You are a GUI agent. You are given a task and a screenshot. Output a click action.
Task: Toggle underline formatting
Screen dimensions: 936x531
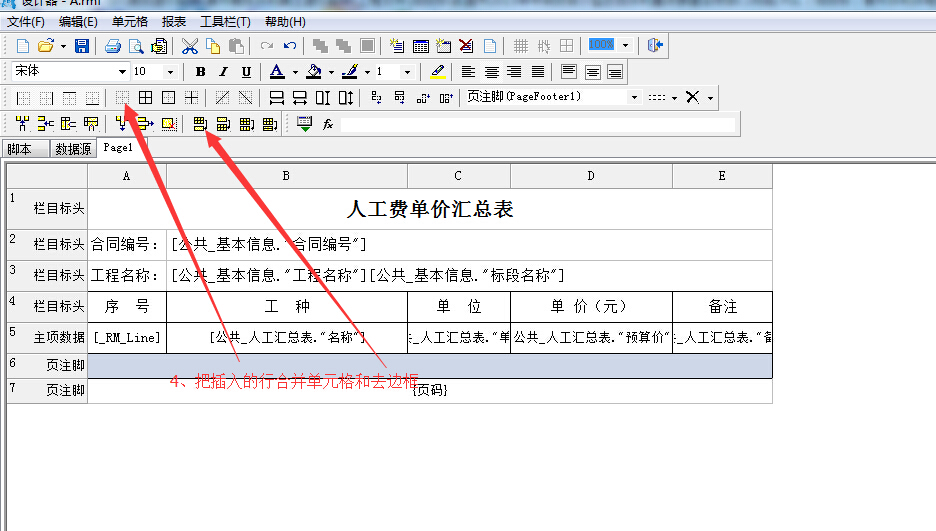click(246, 72)
